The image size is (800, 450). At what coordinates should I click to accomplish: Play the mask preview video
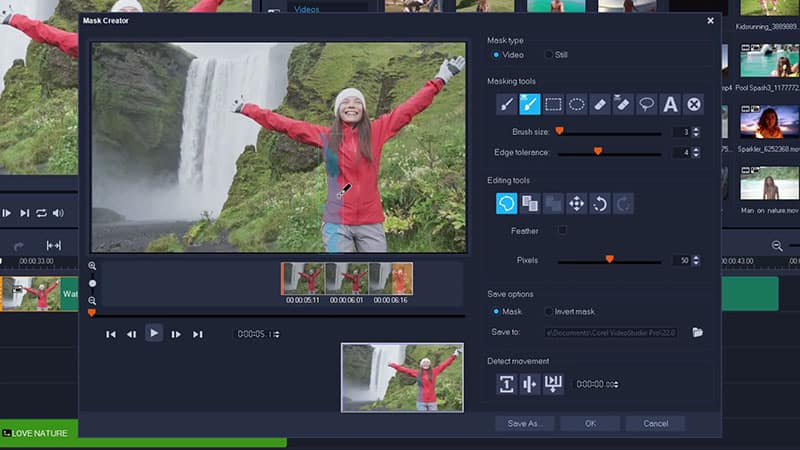(x=153, y=333)
